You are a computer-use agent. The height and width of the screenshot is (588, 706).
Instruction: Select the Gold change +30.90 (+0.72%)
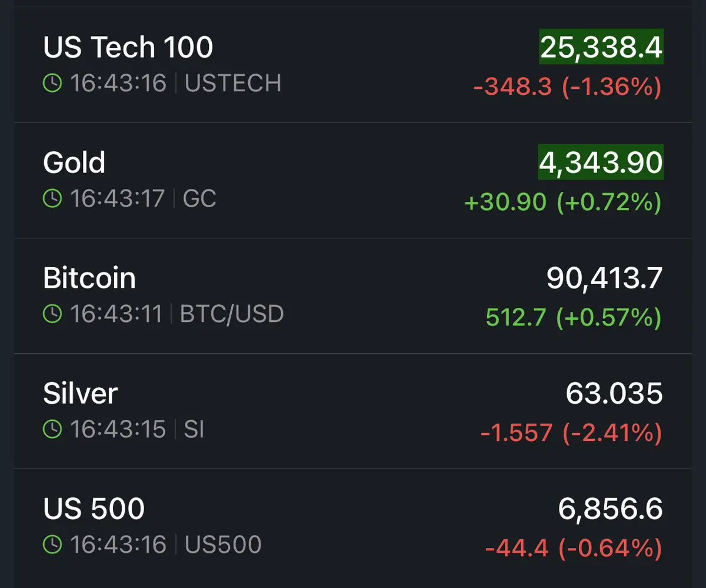(x=562, y=202)
